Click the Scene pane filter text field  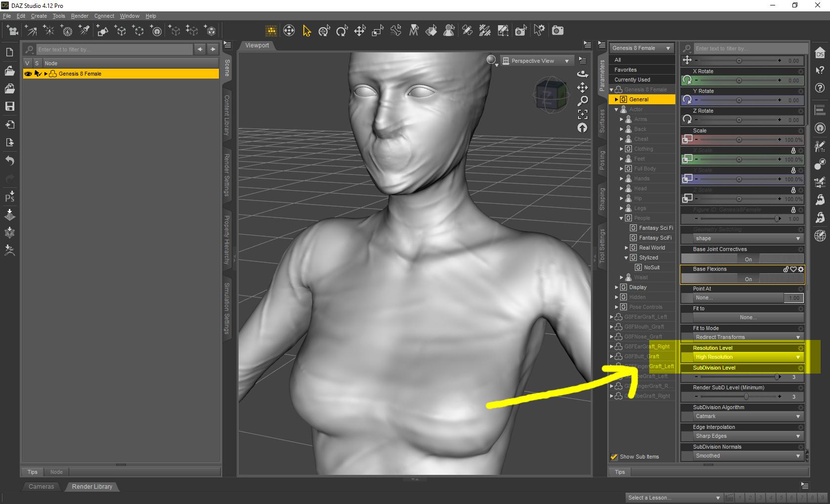(115, 49)
